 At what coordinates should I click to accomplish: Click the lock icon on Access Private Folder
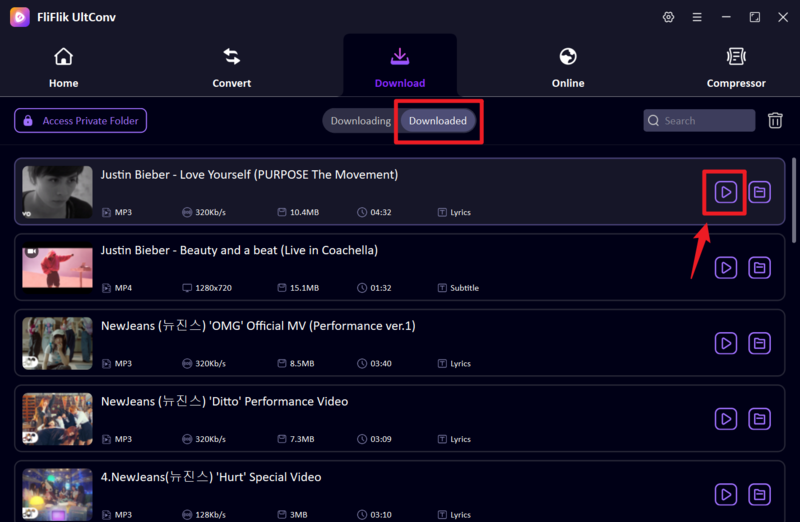coord(28,120)
